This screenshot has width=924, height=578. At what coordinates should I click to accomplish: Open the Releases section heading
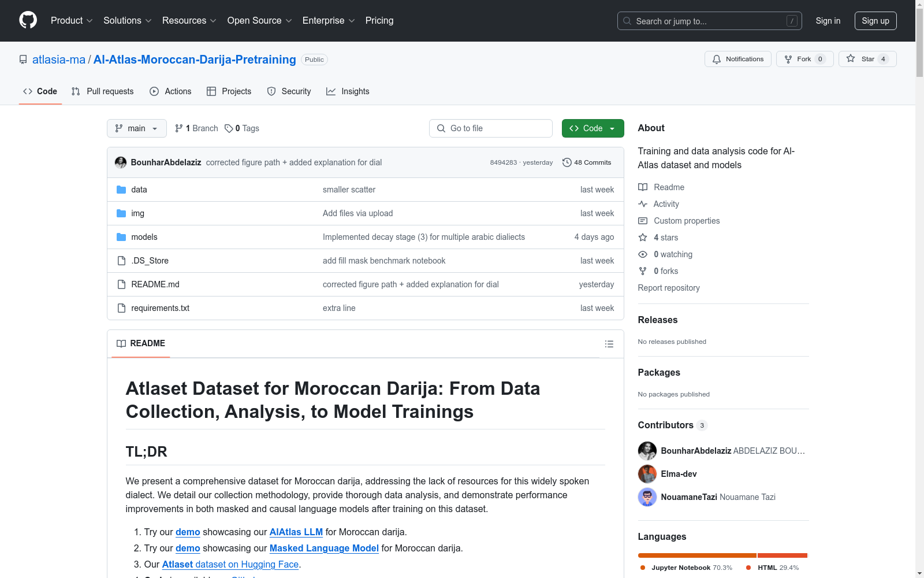(658, 320)
